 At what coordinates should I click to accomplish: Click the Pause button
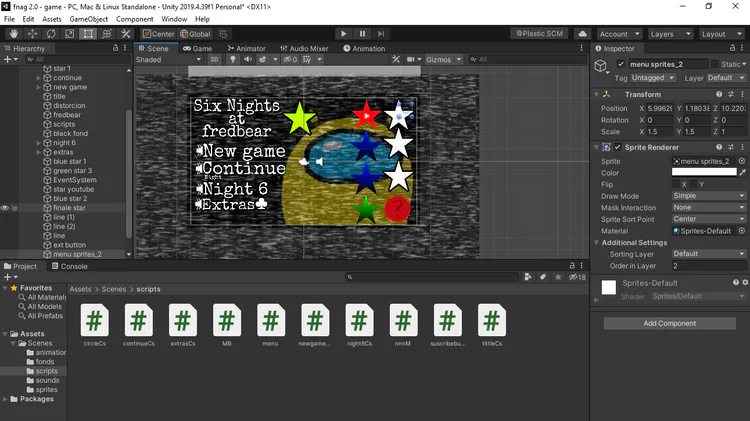click(362, 33)
